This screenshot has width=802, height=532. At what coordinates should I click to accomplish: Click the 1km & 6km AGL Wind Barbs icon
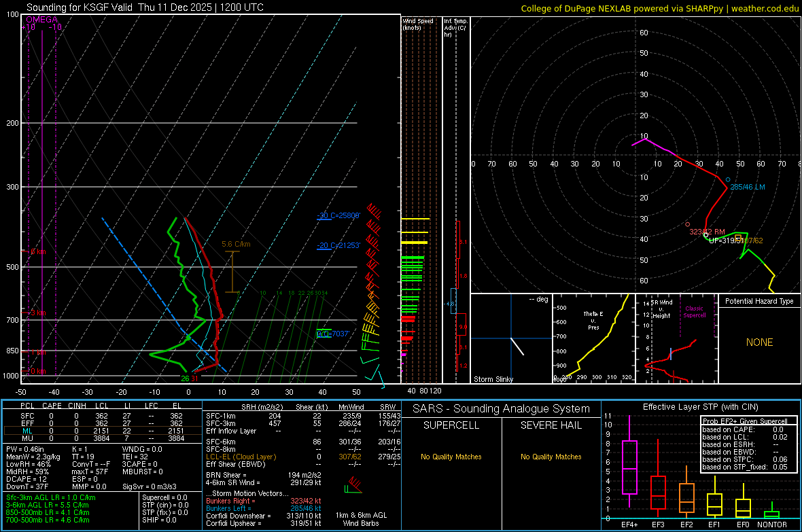coord(353,485)
